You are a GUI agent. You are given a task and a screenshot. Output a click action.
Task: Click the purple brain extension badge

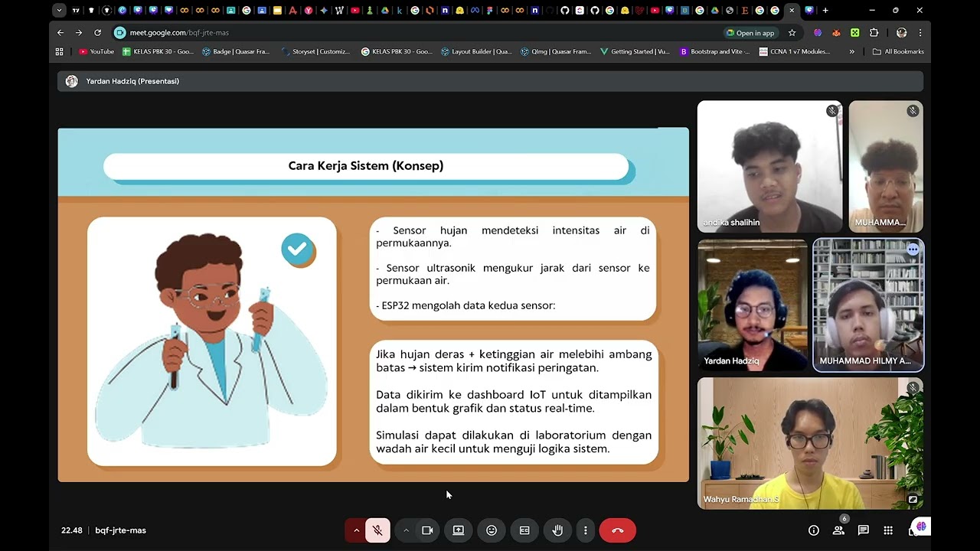(921, 527)
